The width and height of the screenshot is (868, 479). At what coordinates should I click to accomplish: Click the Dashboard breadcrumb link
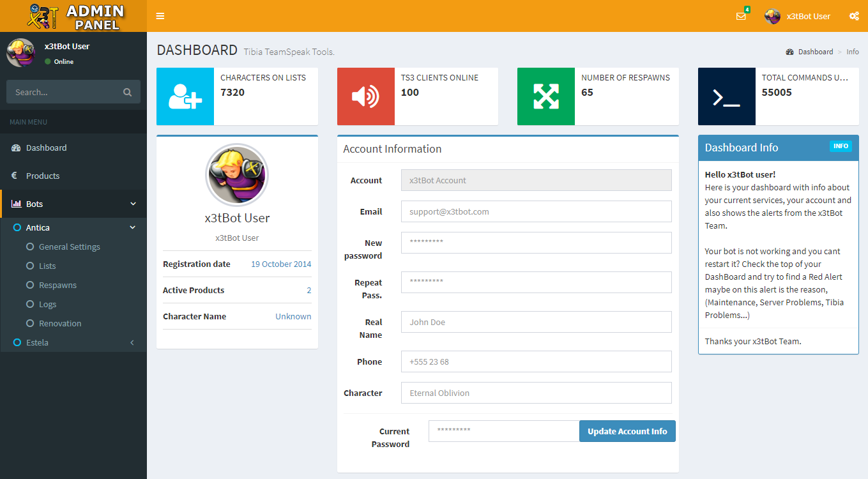815,52
